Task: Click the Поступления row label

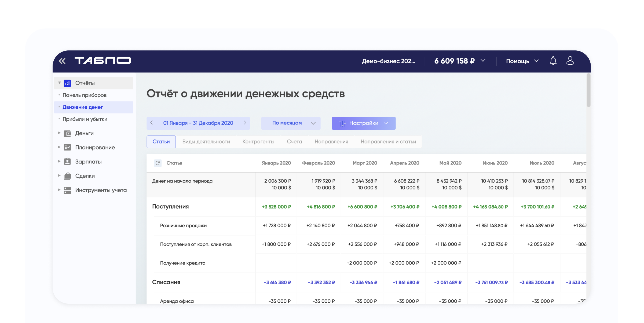Action: point(170,207)
